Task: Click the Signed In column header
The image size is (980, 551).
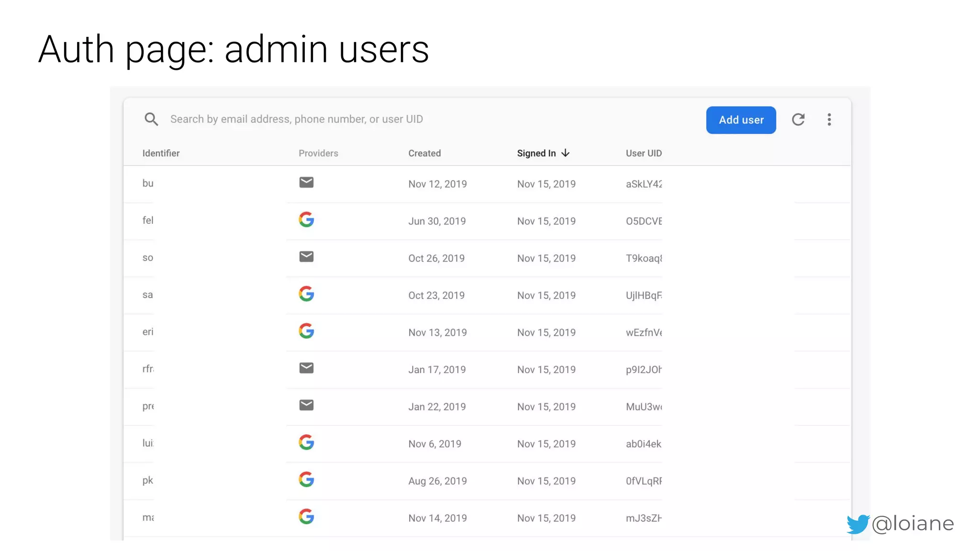Action: 536,153
